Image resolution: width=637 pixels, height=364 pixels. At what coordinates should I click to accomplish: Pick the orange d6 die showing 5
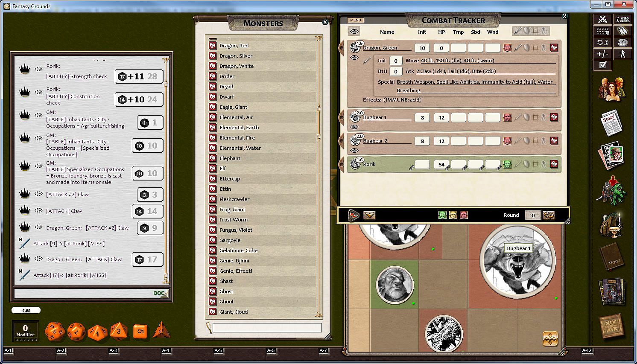coord(140,331)
